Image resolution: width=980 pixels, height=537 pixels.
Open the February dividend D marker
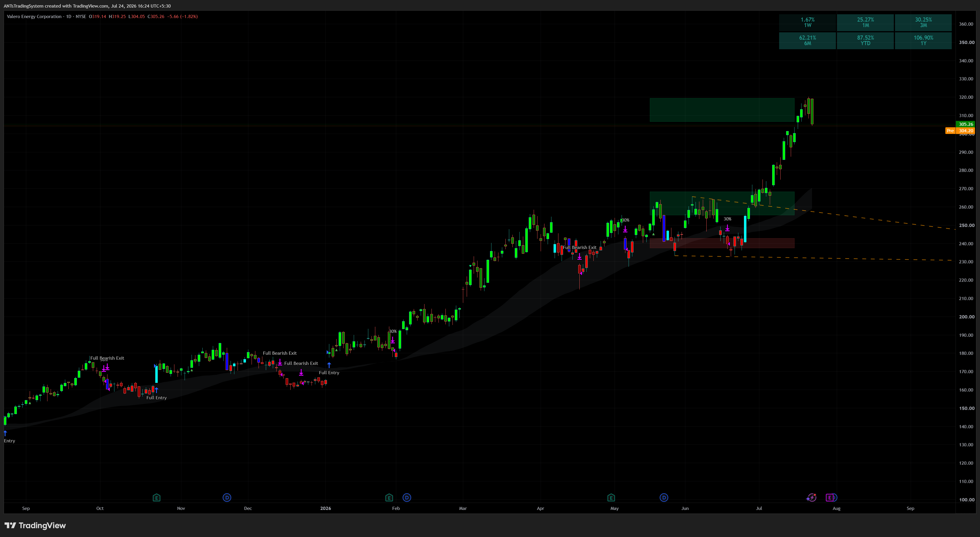tap(407, 497)
